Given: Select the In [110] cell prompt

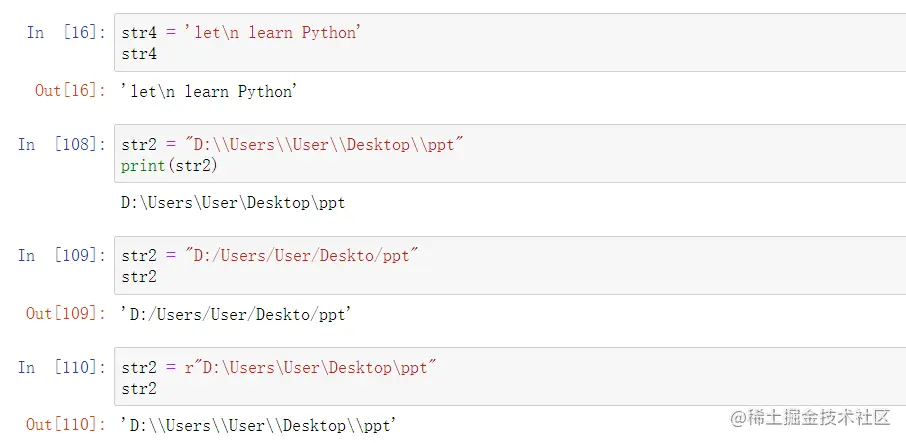Looking at the screenshot, I should (x=61, y=367).
